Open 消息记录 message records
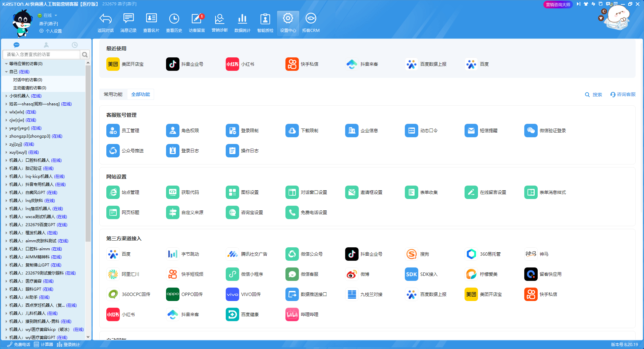 [x=128, y=23]
